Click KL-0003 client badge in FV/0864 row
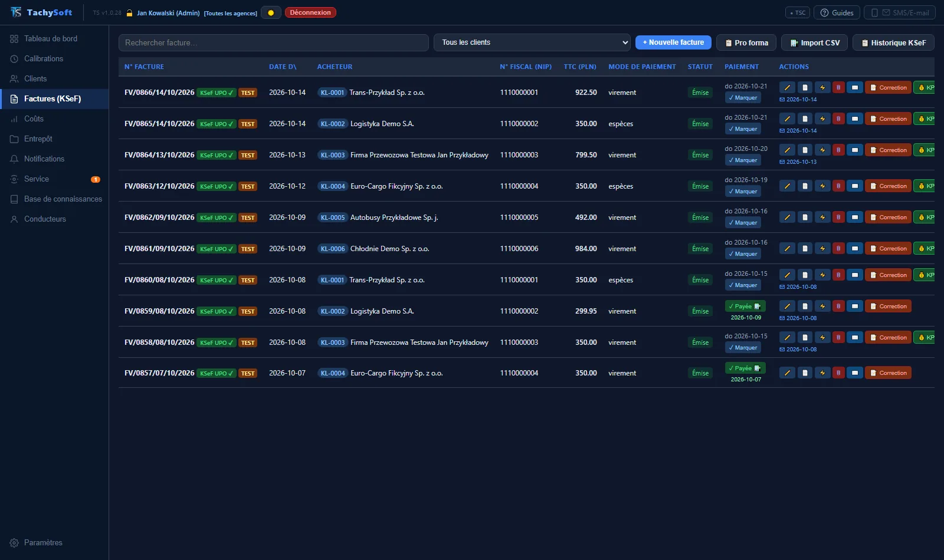The height and width of the screenshot is (560, 944). coord(333,155)
